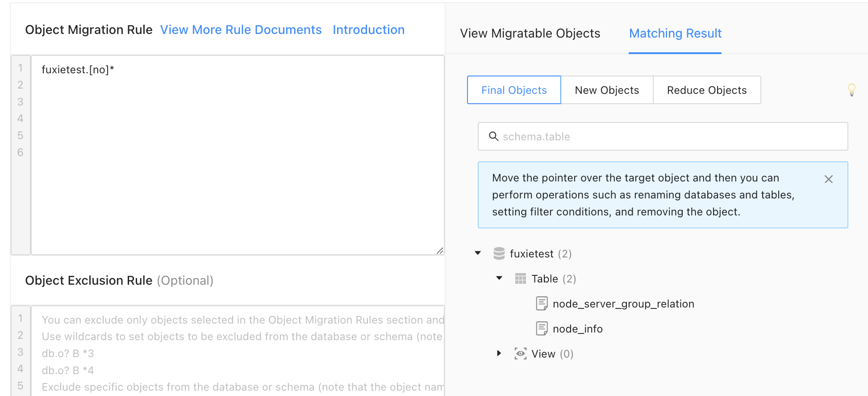
Task: Open View More Rule Documents link
Action: pyautogui.click(x=241, y=30)
